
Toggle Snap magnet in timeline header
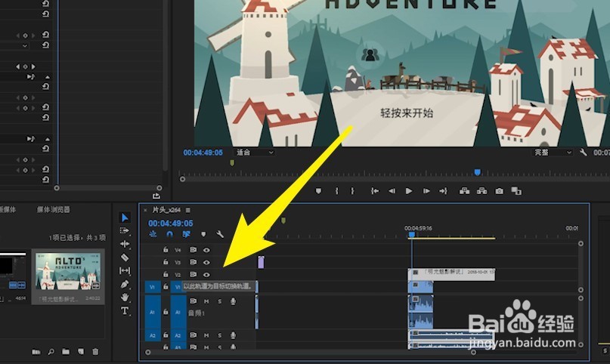pos(169,234)
